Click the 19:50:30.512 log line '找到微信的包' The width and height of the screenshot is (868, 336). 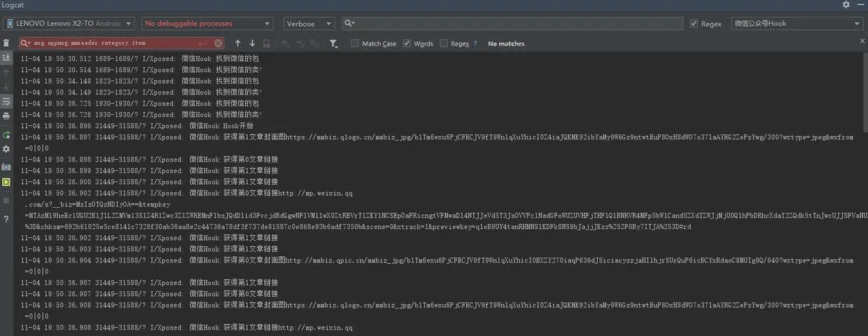[141, 58]
